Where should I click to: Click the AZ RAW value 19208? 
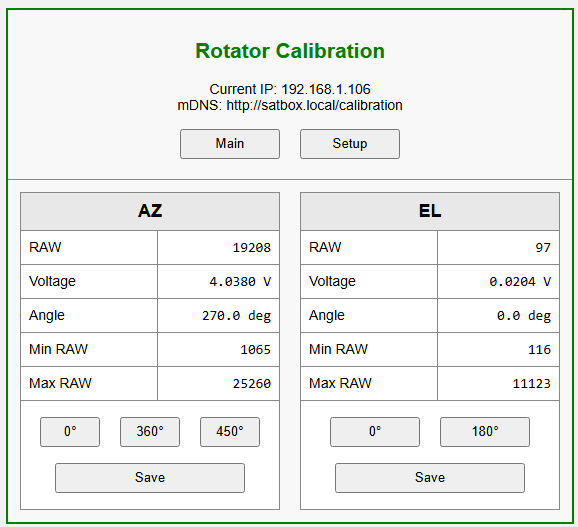click(252, 248)
